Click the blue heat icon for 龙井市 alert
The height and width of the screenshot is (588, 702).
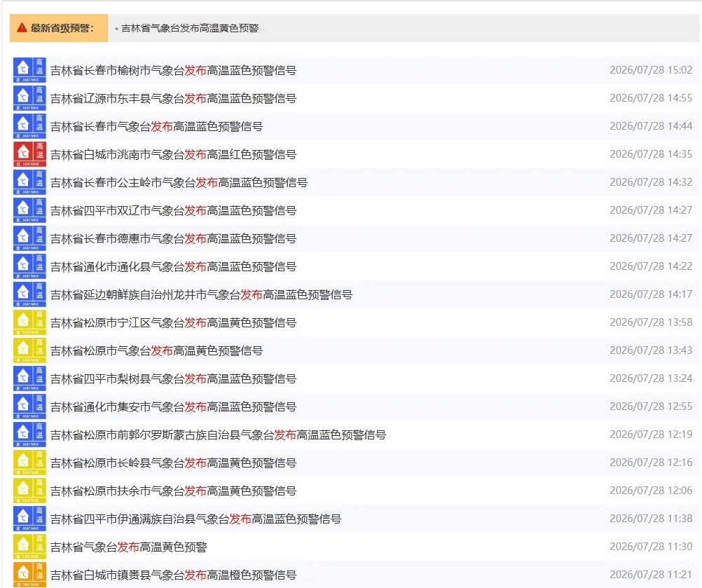coord(29,294)
